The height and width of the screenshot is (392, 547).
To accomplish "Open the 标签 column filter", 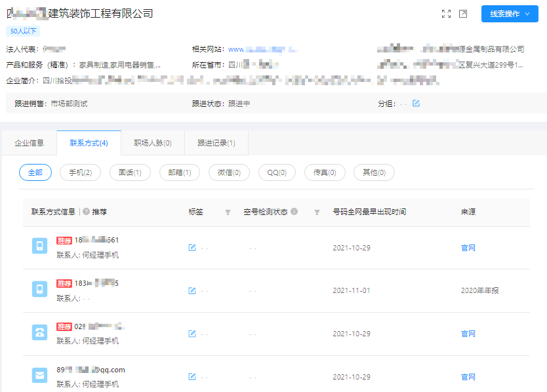I will 228,212.
